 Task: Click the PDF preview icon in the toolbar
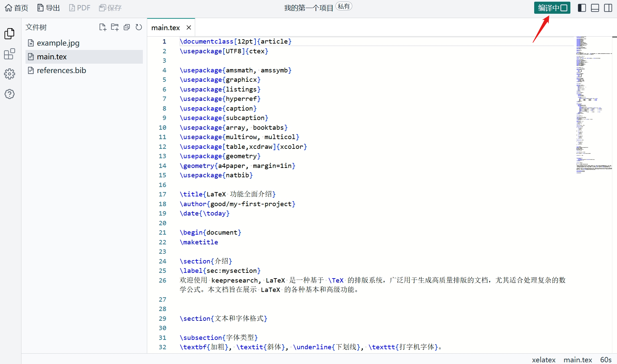point(79,7)
